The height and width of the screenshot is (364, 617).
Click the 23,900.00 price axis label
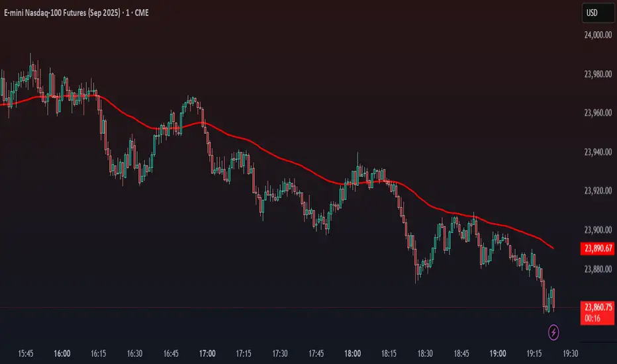point(598,230)
